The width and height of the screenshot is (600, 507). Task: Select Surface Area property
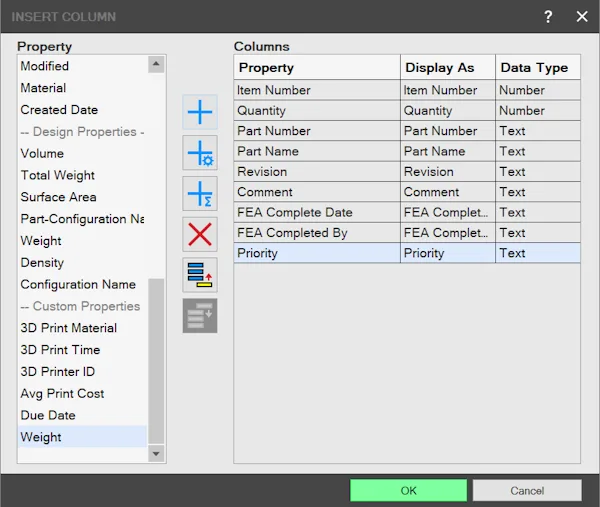[x=82, y=197]
